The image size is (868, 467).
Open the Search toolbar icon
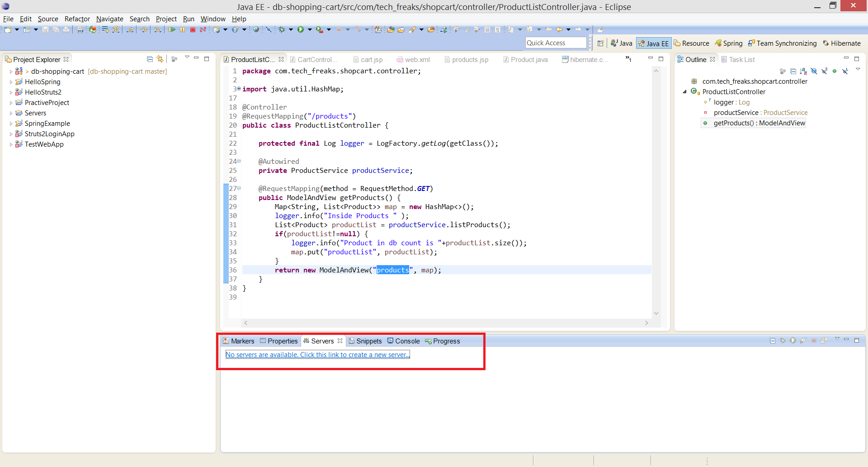pos(414,29)
